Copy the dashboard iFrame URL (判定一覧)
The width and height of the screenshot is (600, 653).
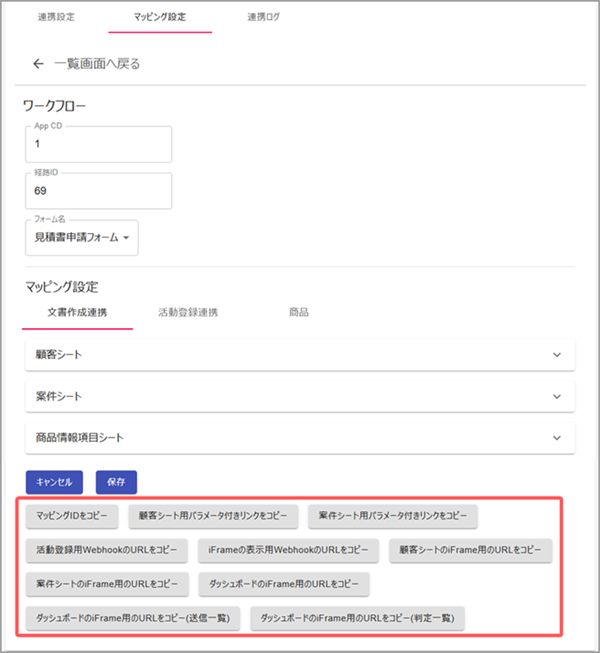358,618
